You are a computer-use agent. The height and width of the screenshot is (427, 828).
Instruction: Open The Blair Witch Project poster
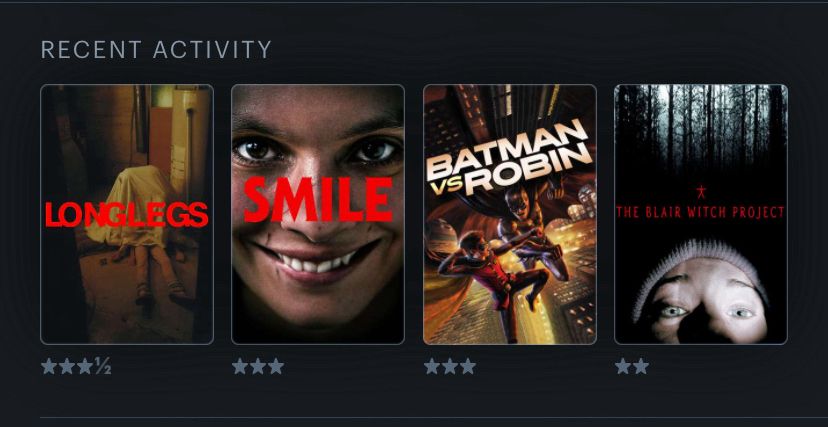[x=701, y=214]
